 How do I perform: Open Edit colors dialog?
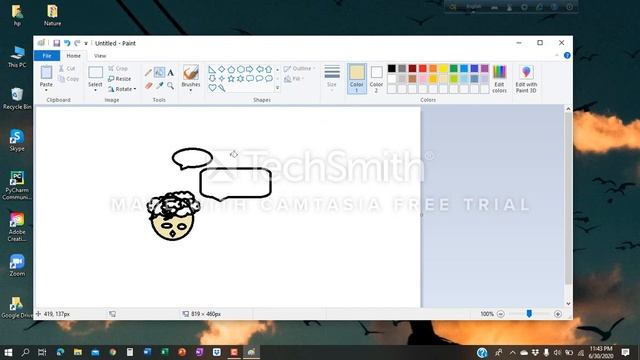(x=499, y=79)
